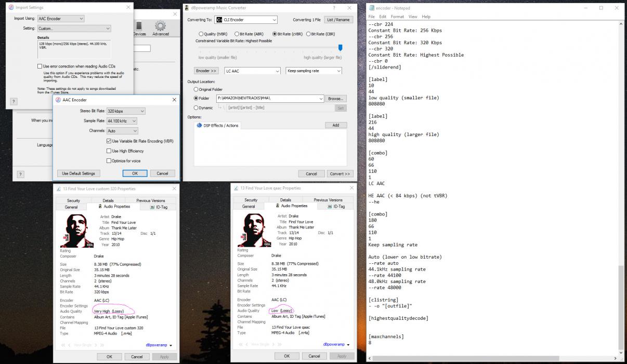Click the Advanced gear icon in iTunes preferences
Screen dimensions: 627x364
point(160,26)
